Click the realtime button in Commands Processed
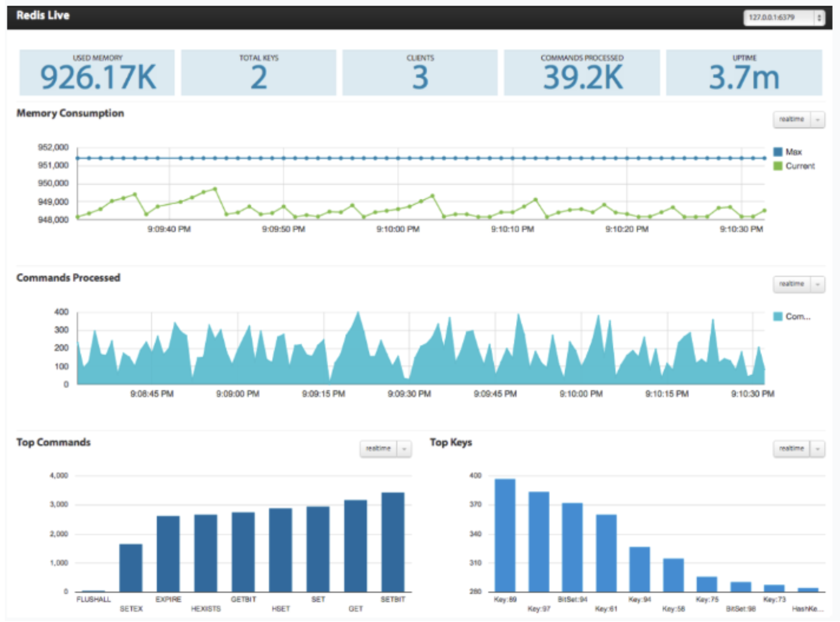 pos(792,284)
